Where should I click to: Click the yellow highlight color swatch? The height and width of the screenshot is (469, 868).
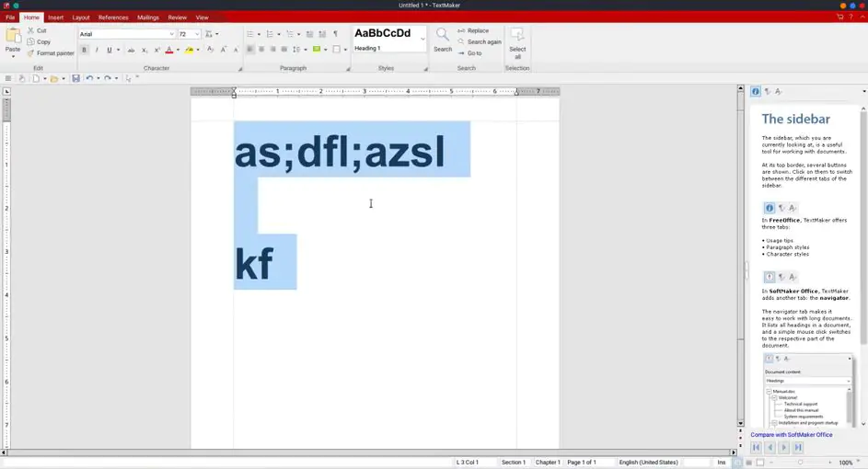coord(190,50)
